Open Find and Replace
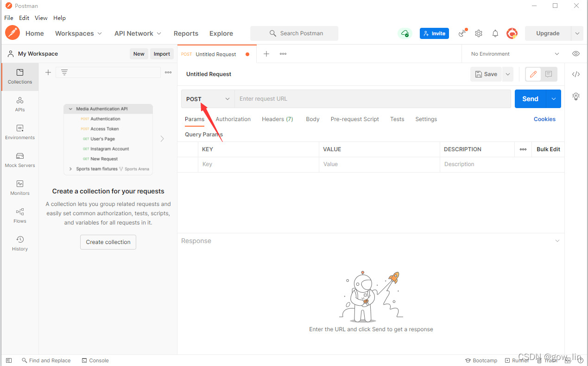588x366 pixels. (46, 360)
